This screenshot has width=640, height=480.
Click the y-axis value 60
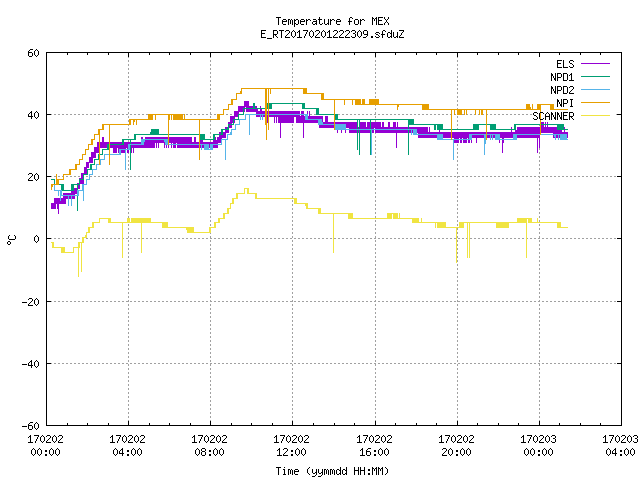click(x=33, y=53)
